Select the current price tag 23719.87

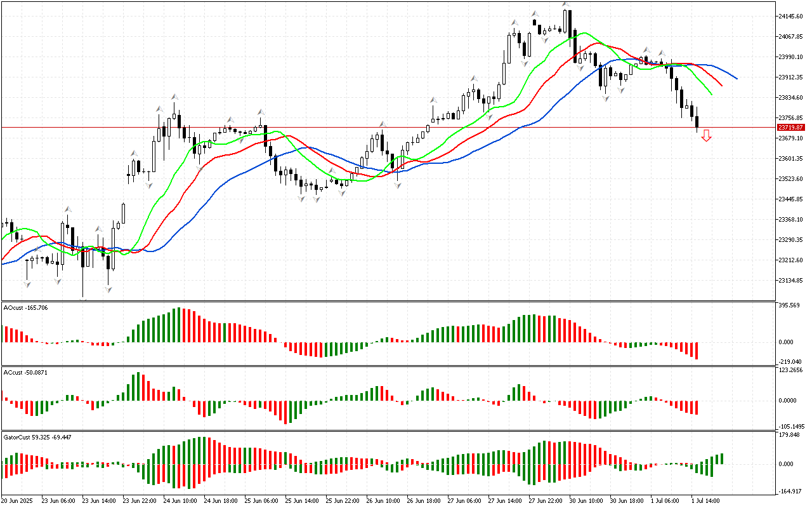point(790,128)
